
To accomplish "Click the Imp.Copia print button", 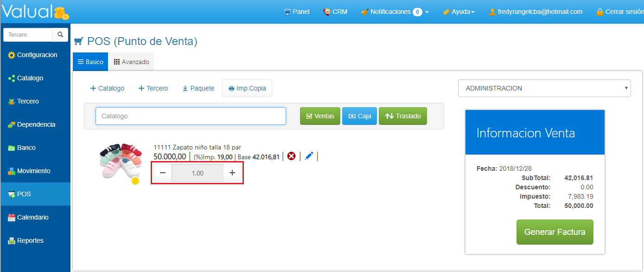I will point(247,88).
